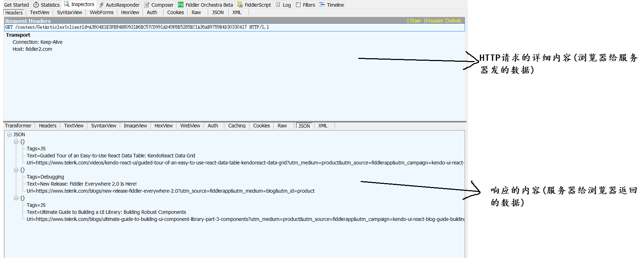
Task: Select the response XML tab
Action: [x=323, y=126]
